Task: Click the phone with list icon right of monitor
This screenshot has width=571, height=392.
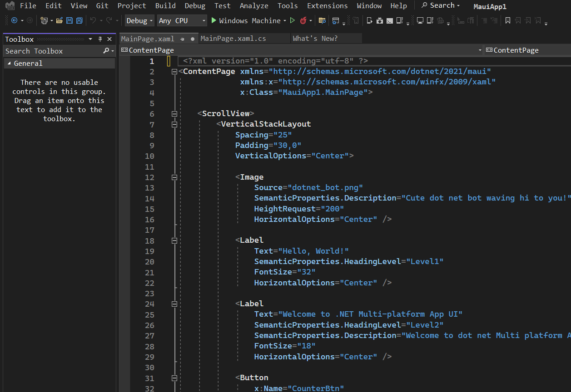Action: click(430, 20)
